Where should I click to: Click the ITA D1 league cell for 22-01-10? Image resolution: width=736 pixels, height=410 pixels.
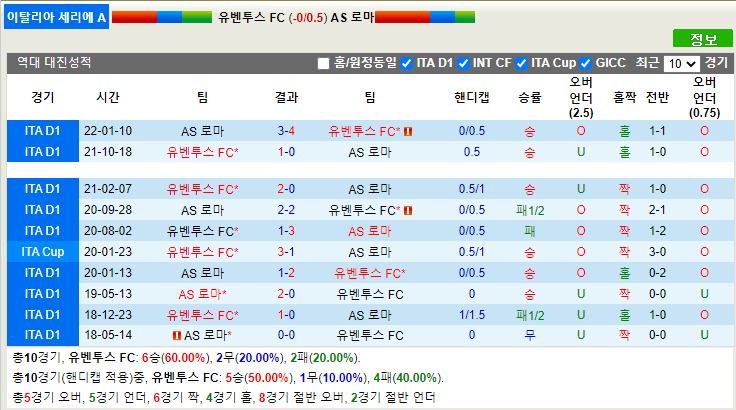click(x=43, y=131)
